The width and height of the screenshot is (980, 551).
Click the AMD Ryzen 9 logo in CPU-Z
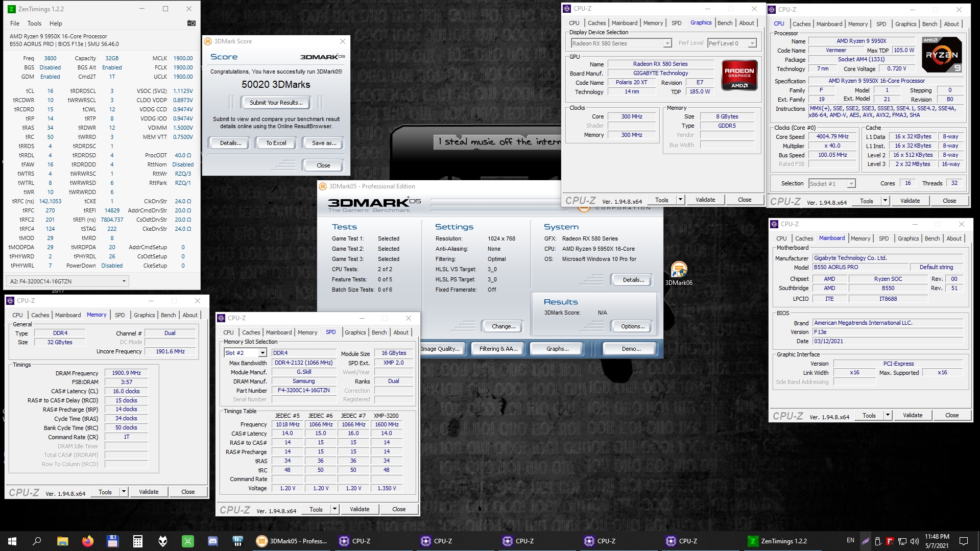pos(942,55)
